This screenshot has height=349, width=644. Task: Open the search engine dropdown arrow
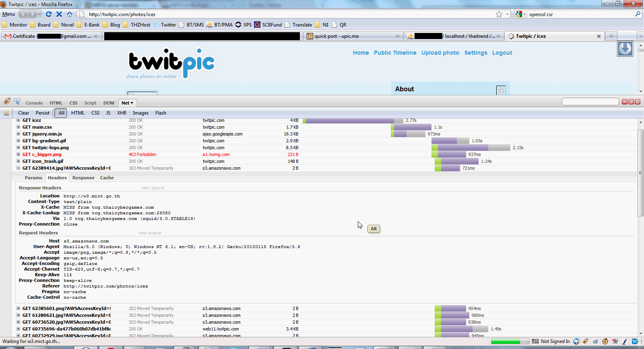pos(524,14)
